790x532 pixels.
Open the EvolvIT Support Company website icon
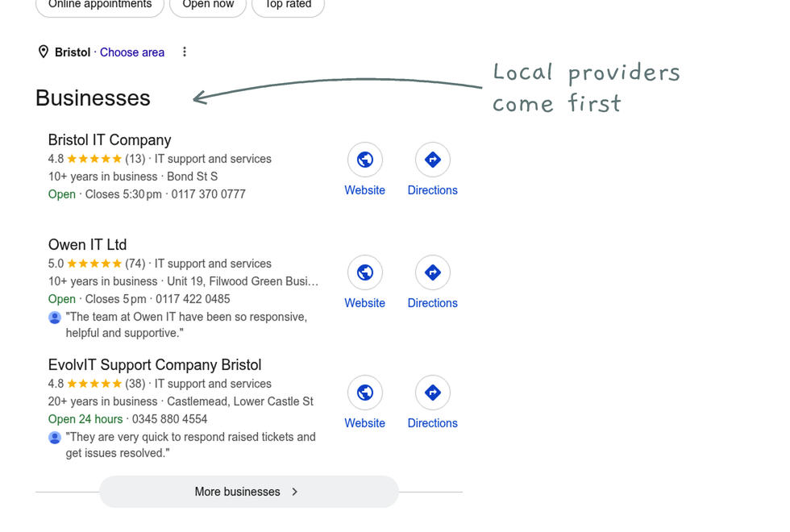coord(364,393)
